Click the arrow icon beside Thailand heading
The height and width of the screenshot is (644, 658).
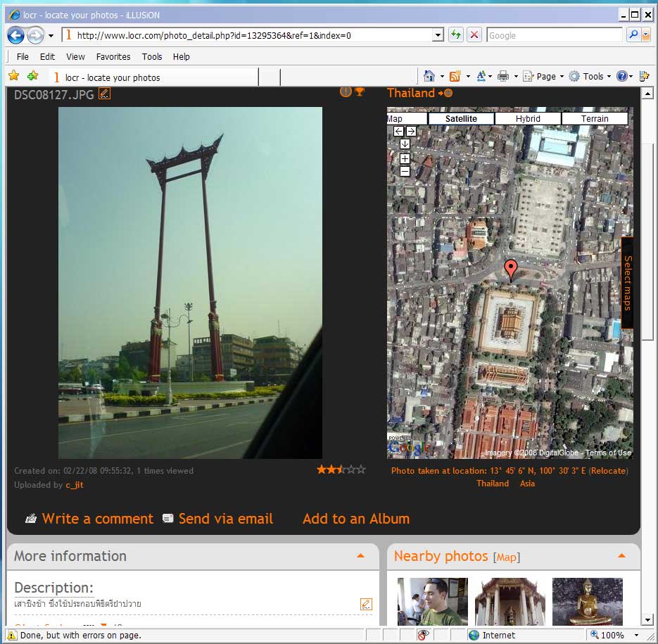(x=445, y=93)
